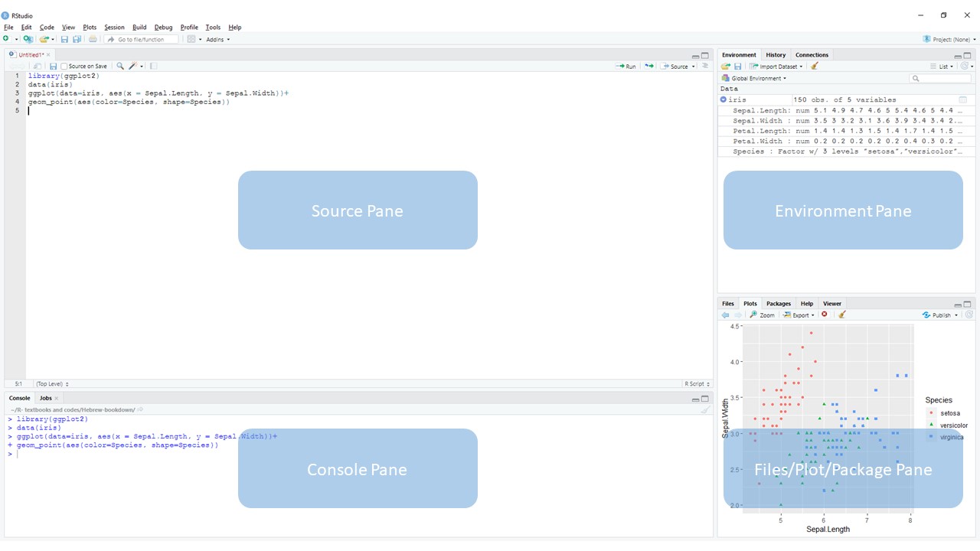Open the Addins dropdown
980x551 pixels.
(218, 39)
